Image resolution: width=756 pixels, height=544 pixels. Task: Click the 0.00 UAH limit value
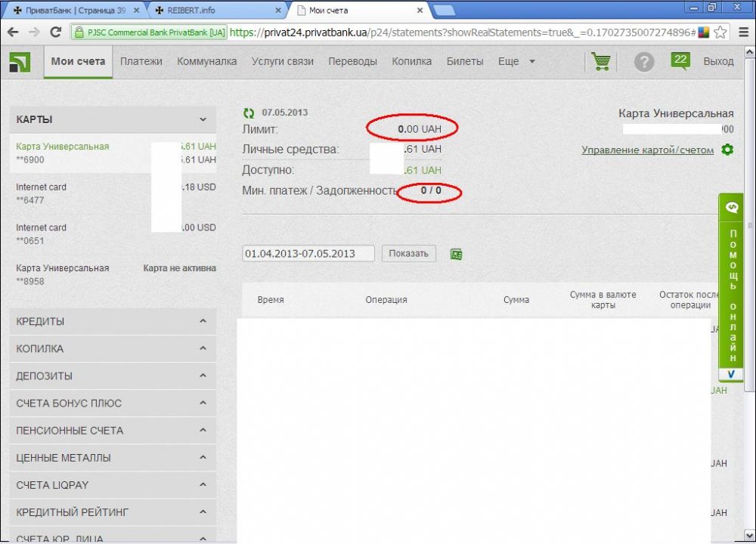420,129
